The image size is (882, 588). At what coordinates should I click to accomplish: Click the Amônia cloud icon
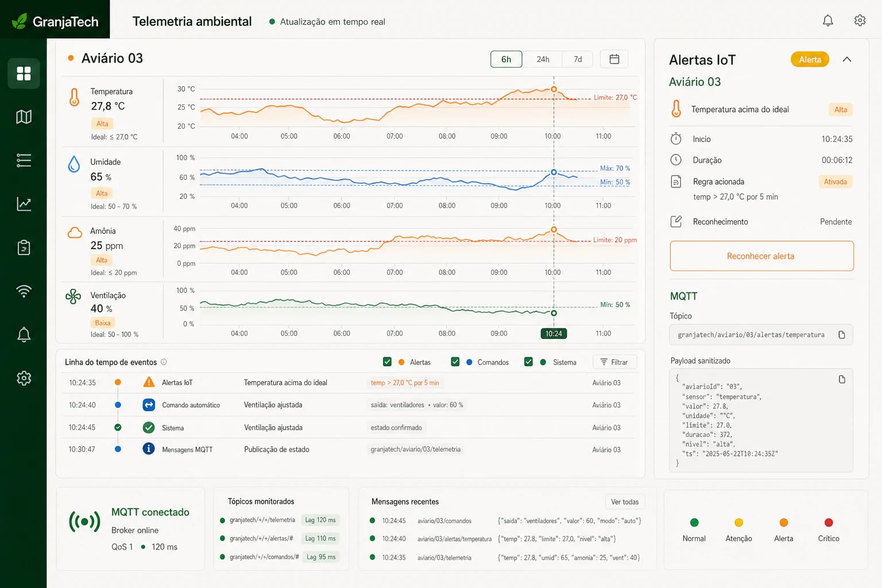pos(75,233)
